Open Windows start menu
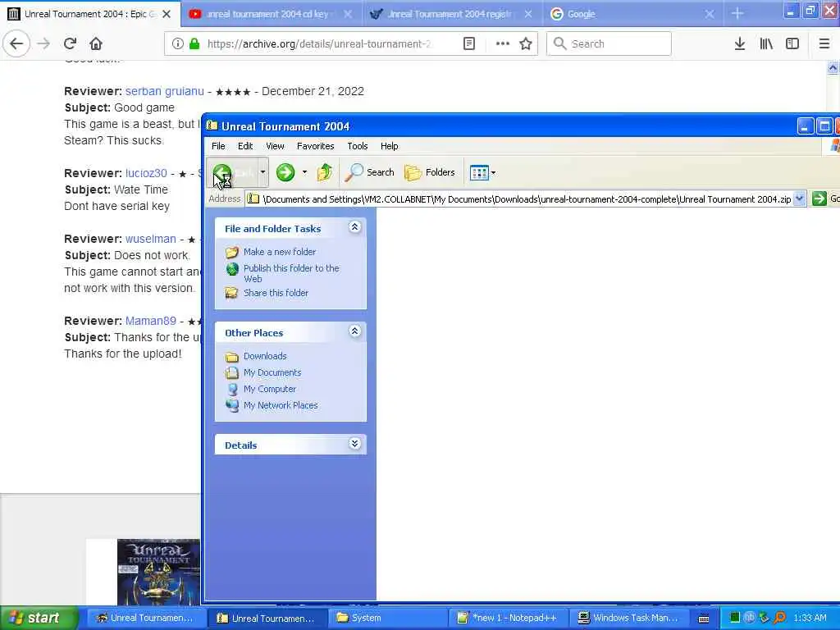 pos(39,618)
